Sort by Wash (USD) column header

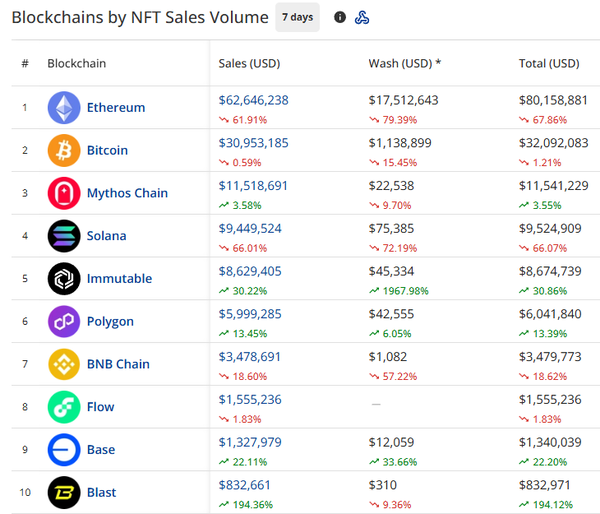pos(405,64)
